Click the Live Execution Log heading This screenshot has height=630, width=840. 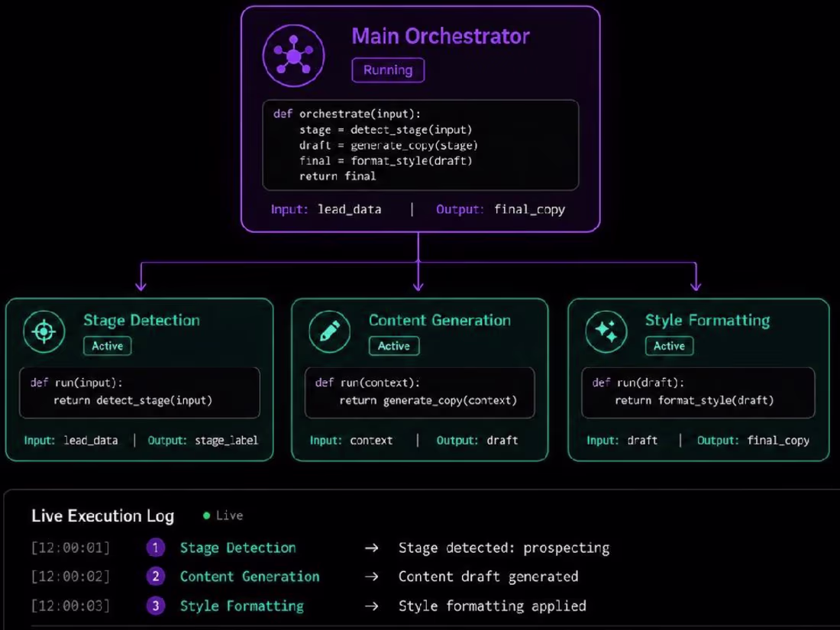[x=103, y=515]
